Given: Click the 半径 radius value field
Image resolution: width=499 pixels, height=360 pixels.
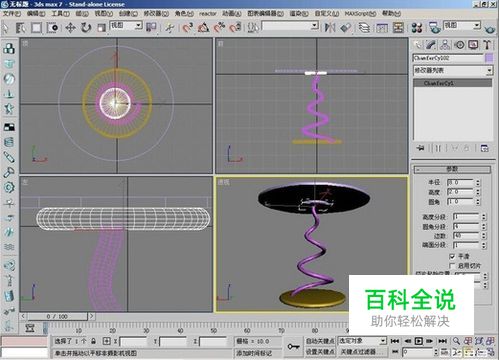Looking at the screenshot, I should pos(460,182).
